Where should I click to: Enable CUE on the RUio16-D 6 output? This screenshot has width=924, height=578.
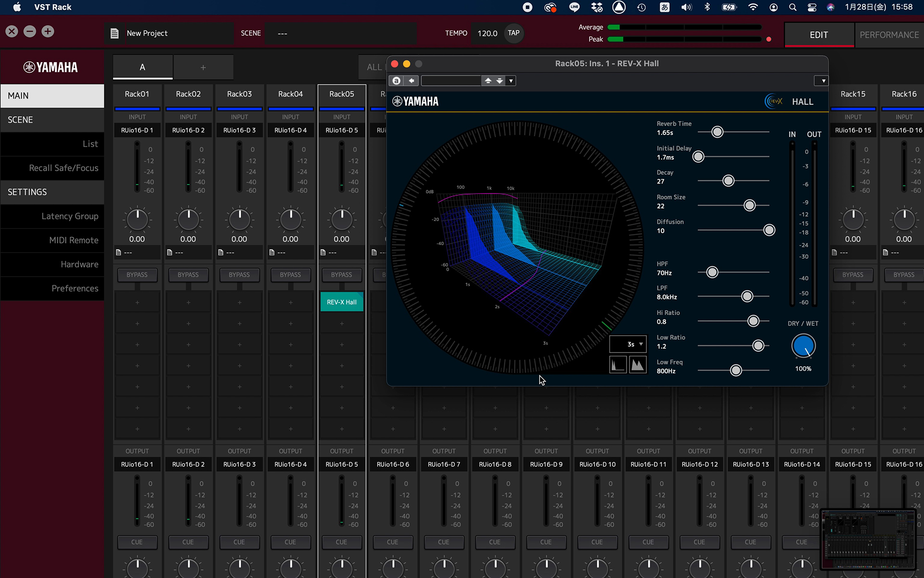(x=392, y=542)
